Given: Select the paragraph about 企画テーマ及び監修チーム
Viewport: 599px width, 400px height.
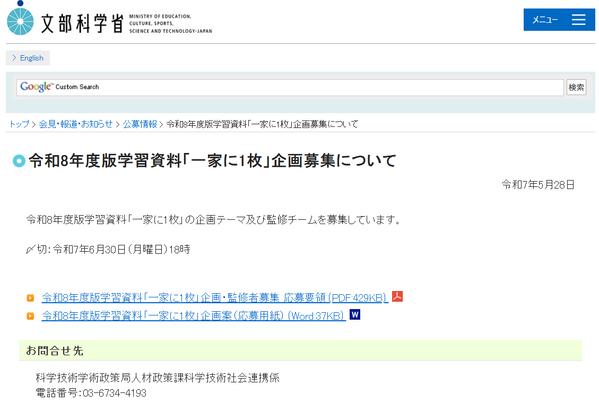Looking at the screenshot, I should [213, 220].
